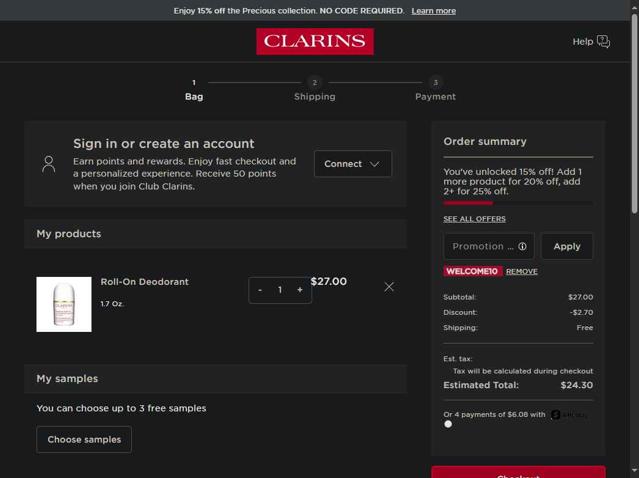
Task: Focus the Promotion code input field
Action: (489, 246)
